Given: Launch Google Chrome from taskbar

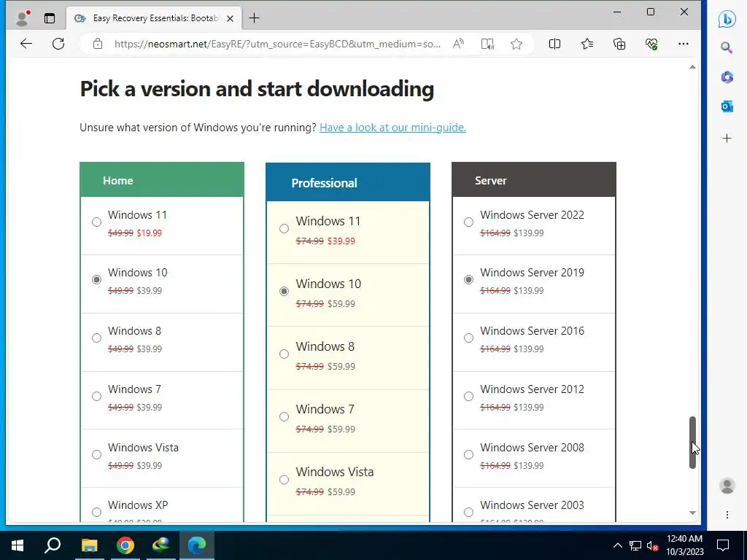Looking at the screenshot, I should tap(125, 545).
